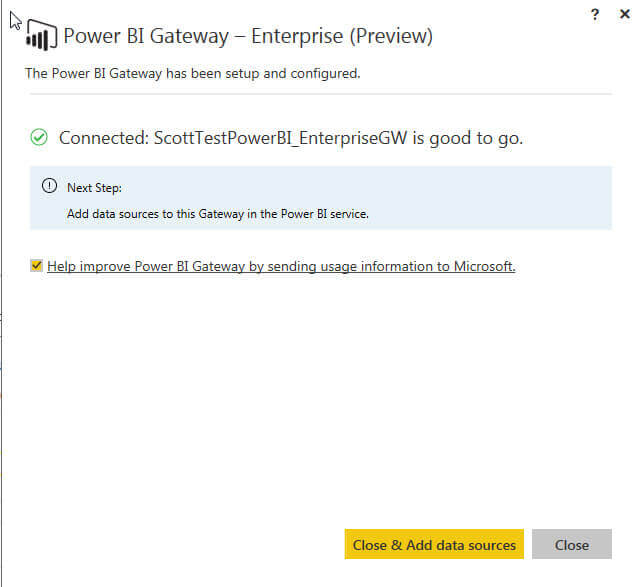Screen dimensions: 639x587
Task: Click the Next Step exclamation info icon
Action: (x=49, y=186)
